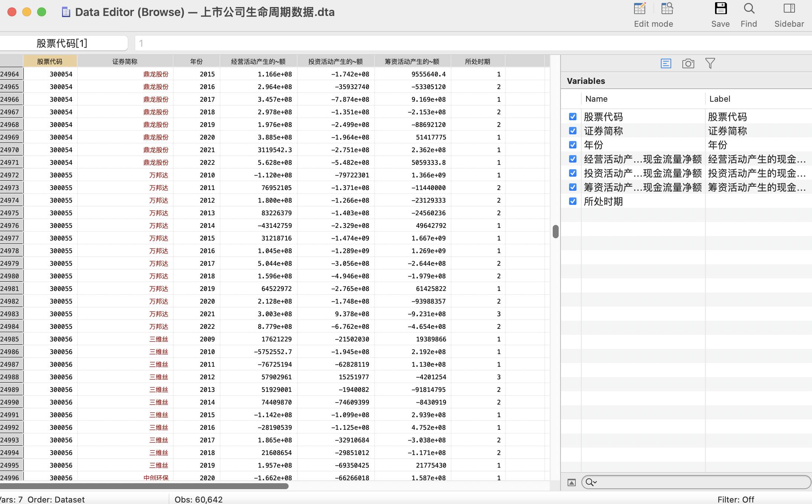Click the Browse mode icon
The width and height of the screenshot is (812, 504).
tap(667, 9)
